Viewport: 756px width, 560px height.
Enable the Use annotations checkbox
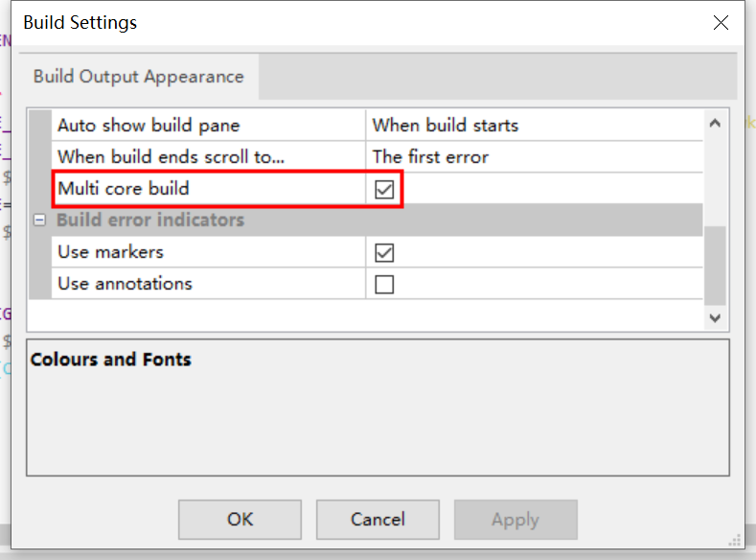(x=384, y=285)
